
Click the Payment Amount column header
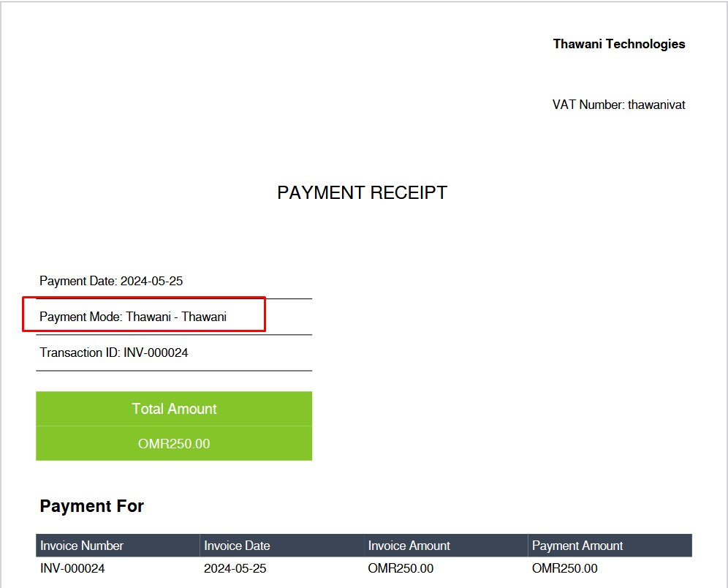coord(577,546)
